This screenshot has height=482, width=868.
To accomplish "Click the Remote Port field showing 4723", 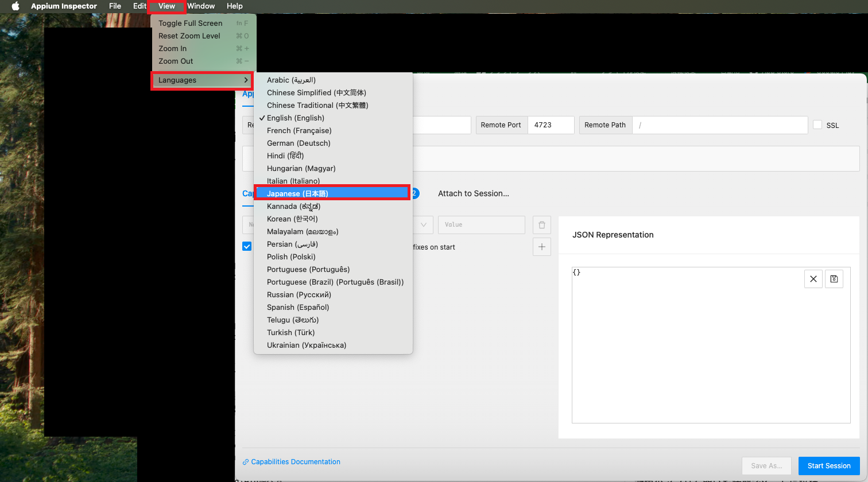I will [551, 125].
